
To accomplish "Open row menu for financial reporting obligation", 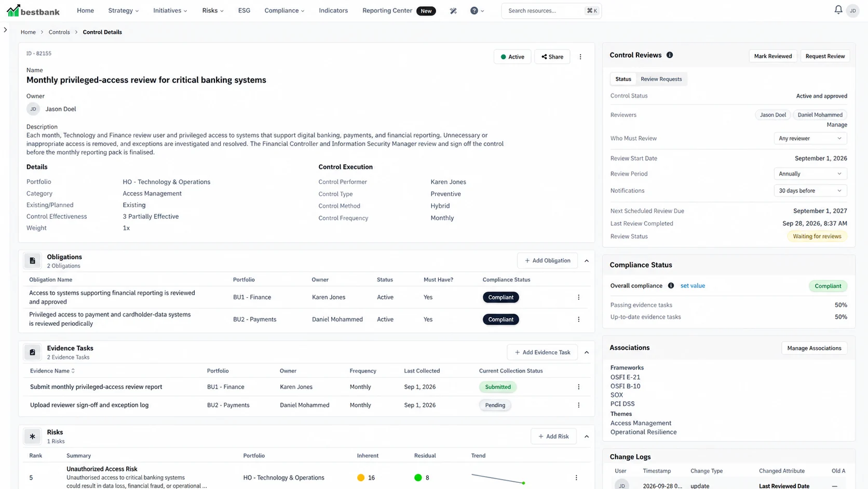I will (578, 297).
